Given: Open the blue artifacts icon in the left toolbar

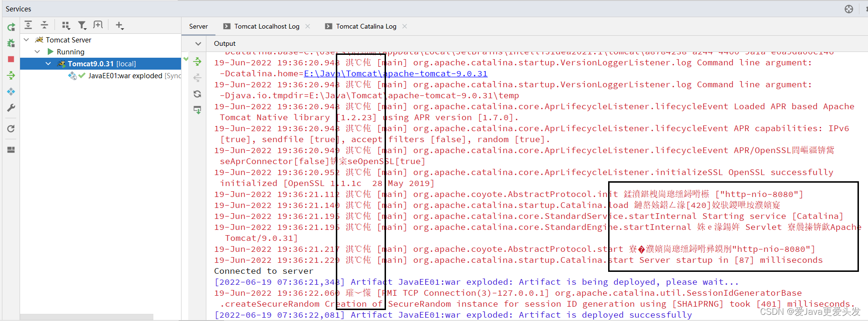Looking at the screenshot, I should (x=11, y=92).
